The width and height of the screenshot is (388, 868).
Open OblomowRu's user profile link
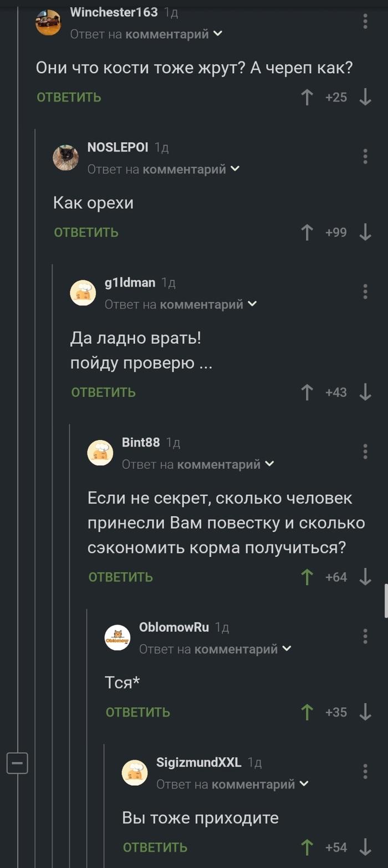(x=174, y=627)
